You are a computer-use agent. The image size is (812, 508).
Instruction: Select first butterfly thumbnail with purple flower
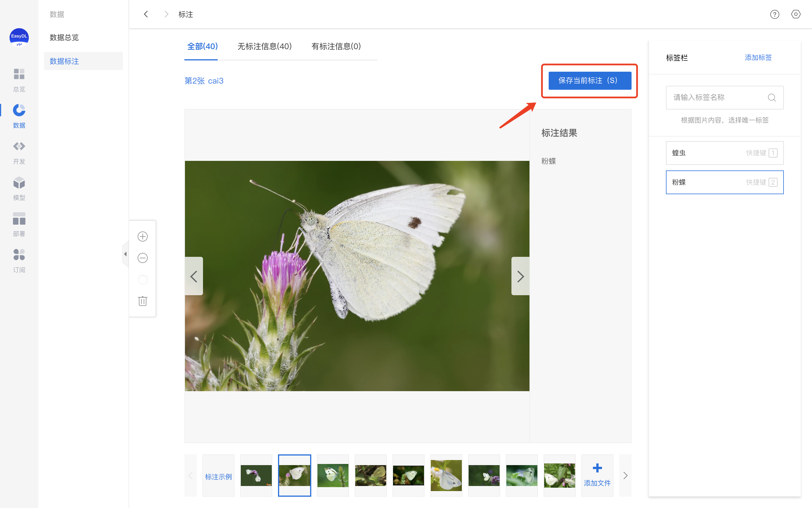(x=256, y=476)
